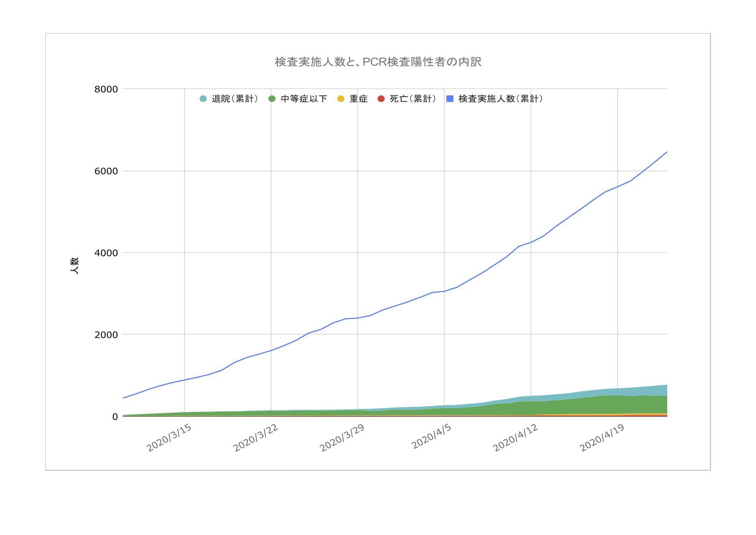Click the teal 退院(累計) legend dot

pyautogui.click(x=203, y=99)
